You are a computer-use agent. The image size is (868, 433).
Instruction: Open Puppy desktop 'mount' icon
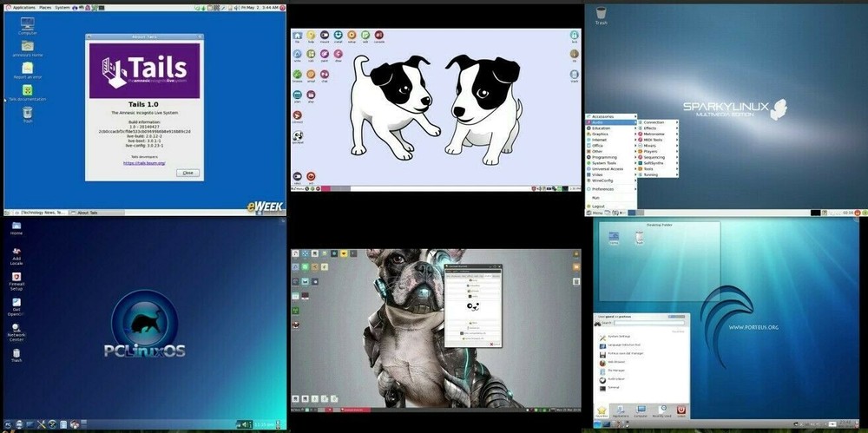coord(325,36)
